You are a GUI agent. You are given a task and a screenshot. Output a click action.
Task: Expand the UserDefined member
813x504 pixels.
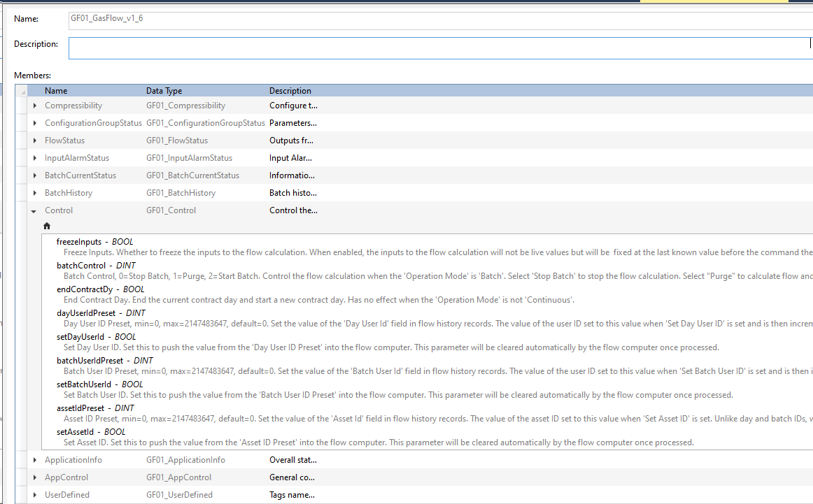pyautogui.click(x=35, y=495)
